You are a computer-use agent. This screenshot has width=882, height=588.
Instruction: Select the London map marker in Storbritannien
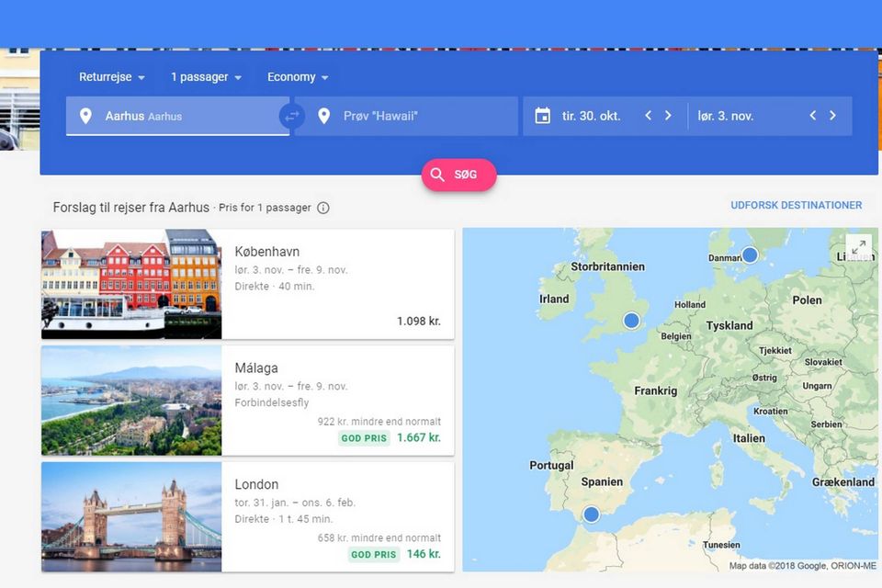pos(631,320)
